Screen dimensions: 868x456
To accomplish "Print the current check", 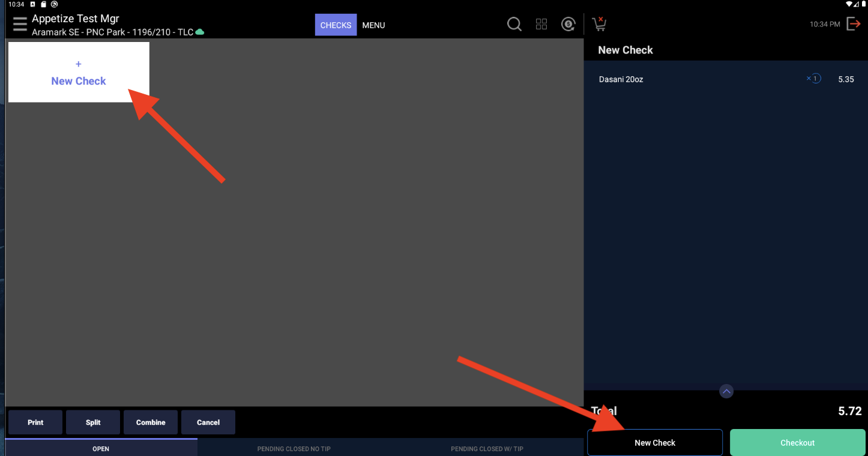I will click(35, 422).
